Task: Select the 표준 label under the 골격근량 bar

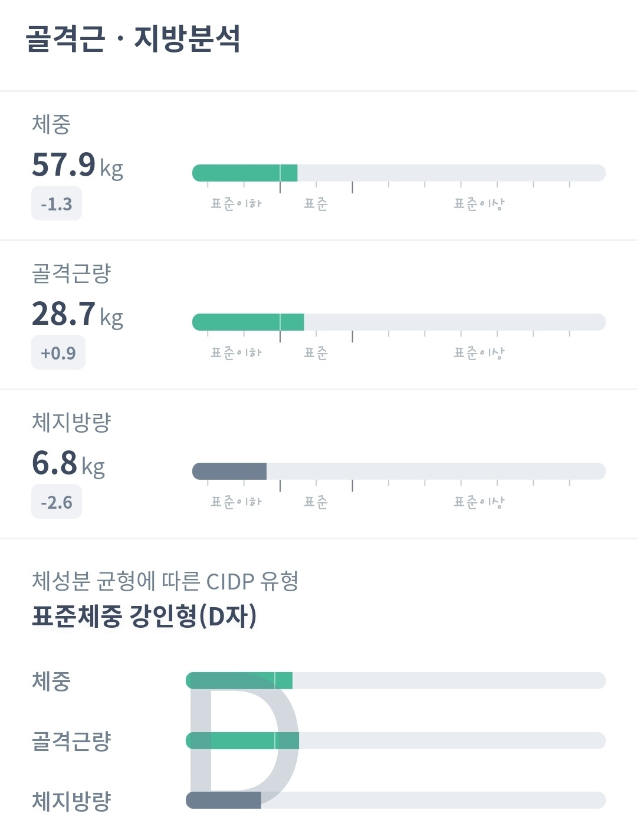Action: click(x=316, y=354)
